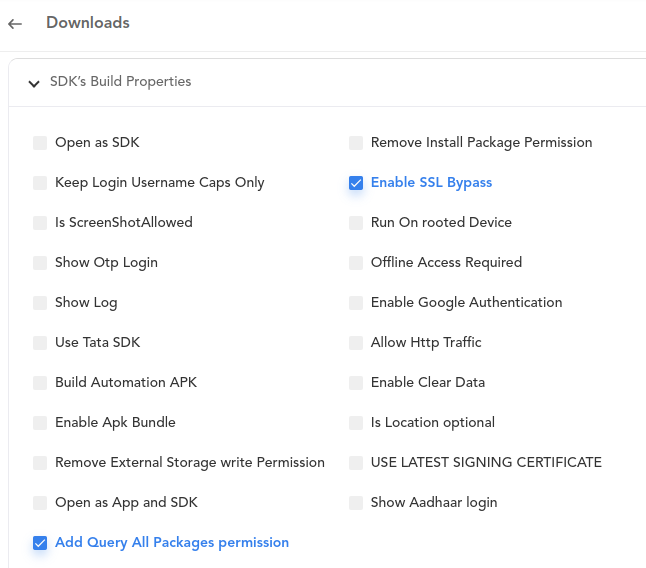Enable Show Aadhaar login checkbox
Image resolution: width=646 pixels, height=568 pixels.
[x=356, y=503]
